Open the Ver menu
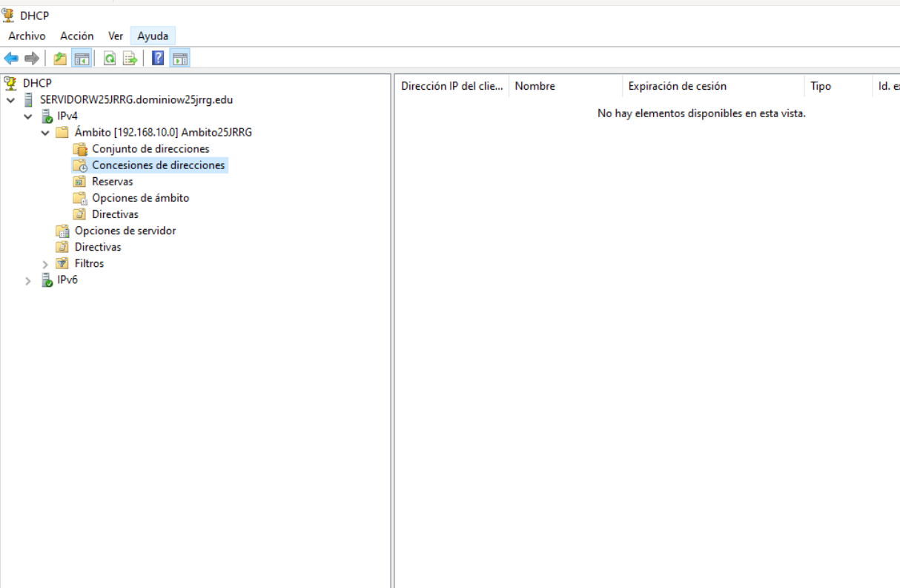900x588 pixels. tap(116, 36)
